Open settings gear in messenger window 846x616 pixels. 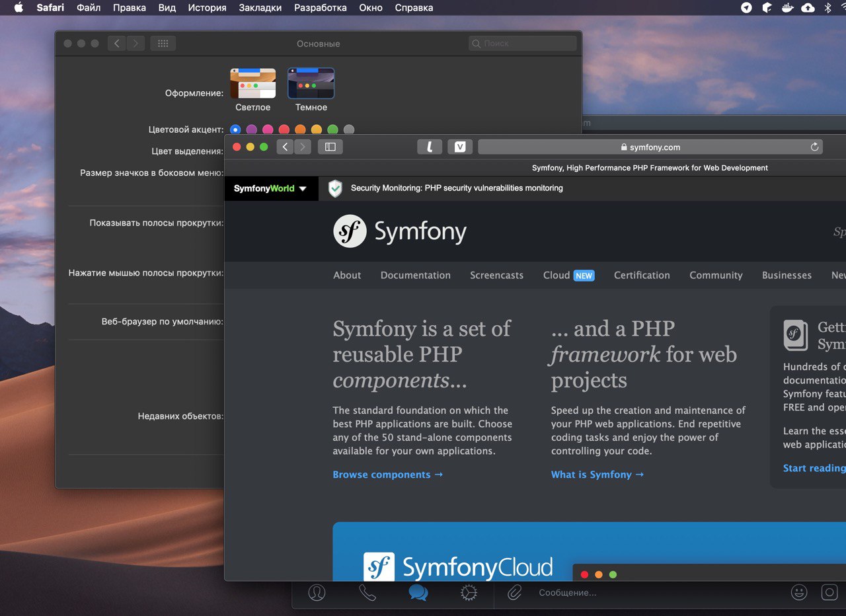469,593
